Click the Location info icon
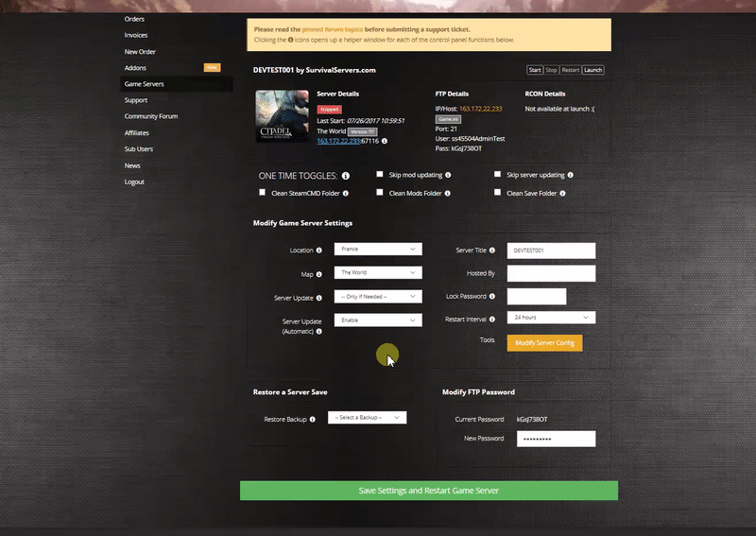 click(318, 251)
